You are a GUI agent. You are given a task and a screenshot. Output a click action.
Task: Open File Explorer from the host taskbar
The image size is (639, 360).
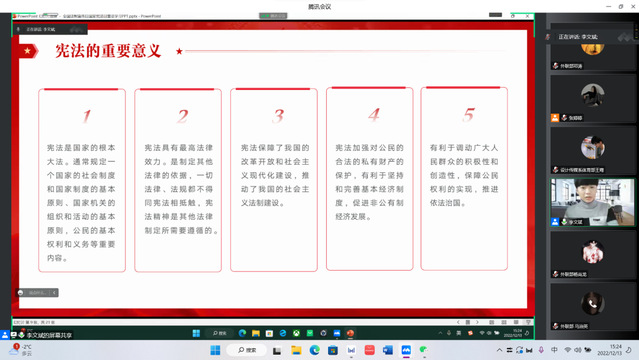pyautogui.click(x=296, y=350)
